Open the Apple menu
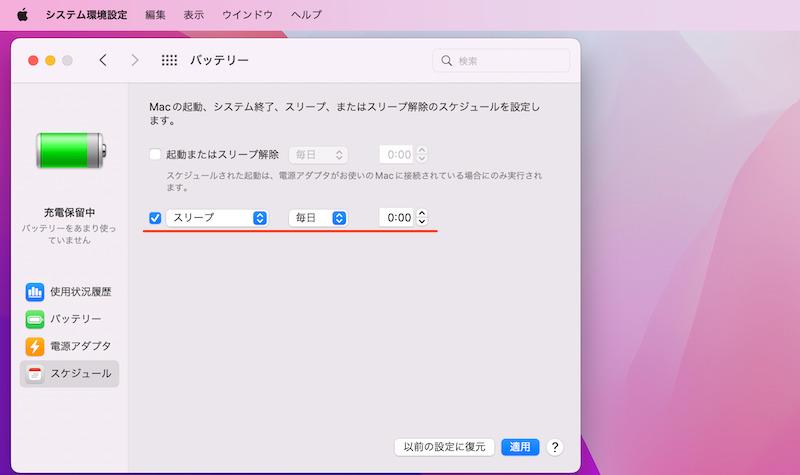 [x=22, y=15]
